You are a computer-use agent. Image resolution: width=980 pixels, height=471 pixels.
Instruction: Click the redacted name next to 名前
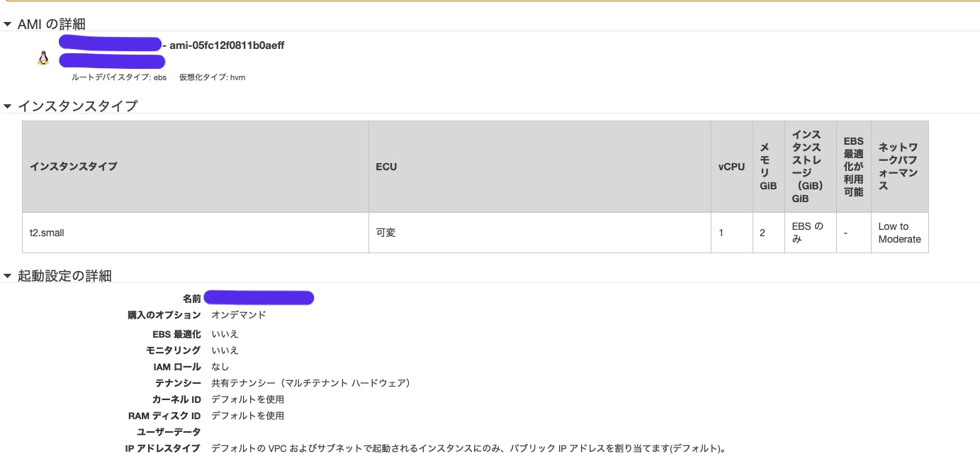coord(259,297)
